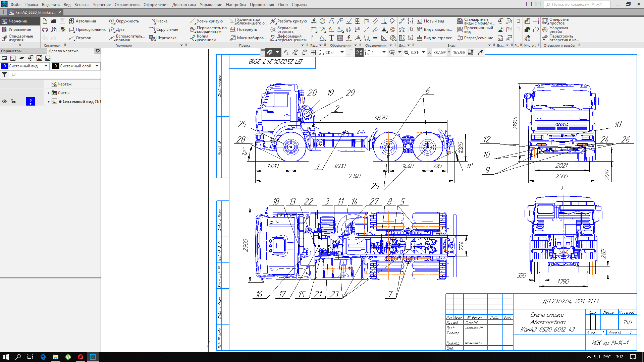Click the Фаска (Chamfer) tool icon
The width and height of the screenshot is (644, 362).
coord(150,21)
